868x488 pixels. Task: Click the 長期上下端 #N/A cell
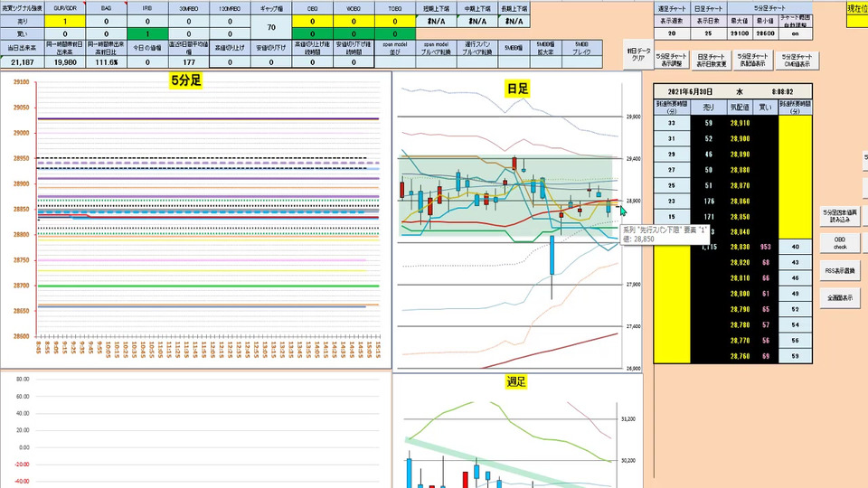pyautogui.click(x=514, y=21)
